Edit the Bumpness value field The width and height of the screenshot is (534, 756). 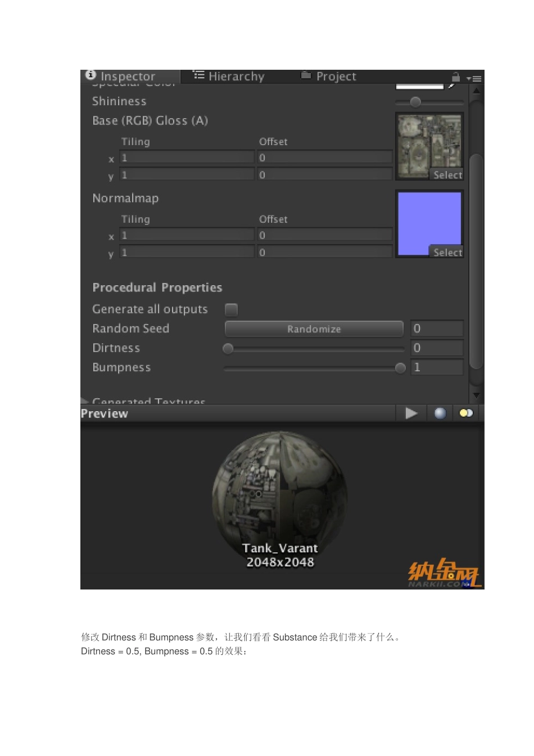tap(437, 367)
